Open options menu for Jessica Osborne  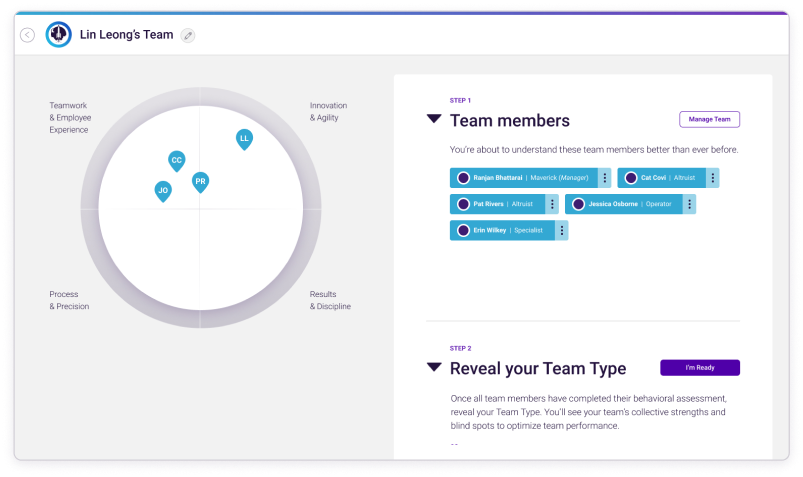point(689,204)
